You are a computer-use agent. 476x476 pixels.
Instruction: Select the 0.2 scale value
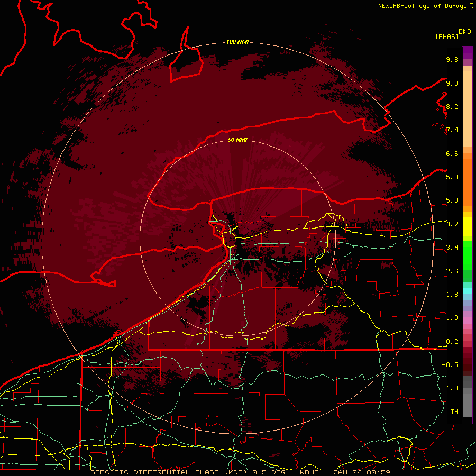(x=452, y=342)
